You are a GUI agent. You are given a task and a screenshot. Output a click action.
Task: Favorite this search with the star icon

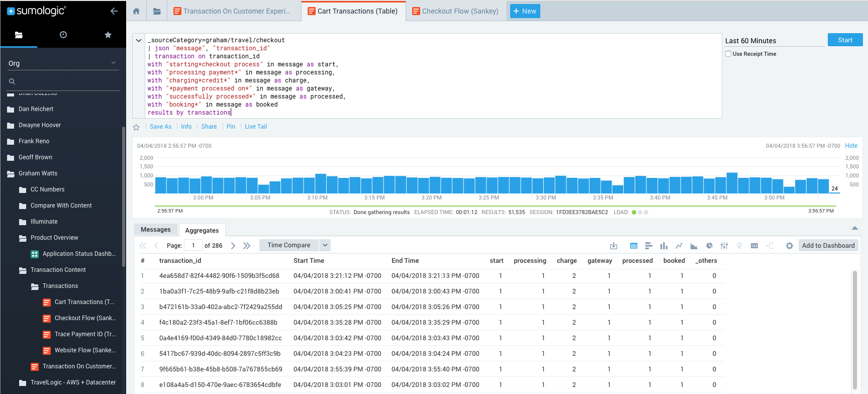[136, 127]
